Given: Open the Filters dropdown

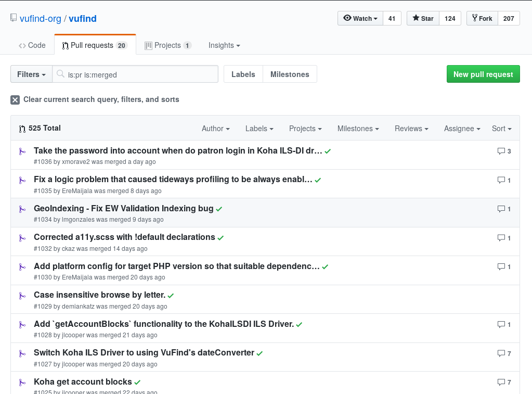Looking at the screenshot, I should point(31,74).
